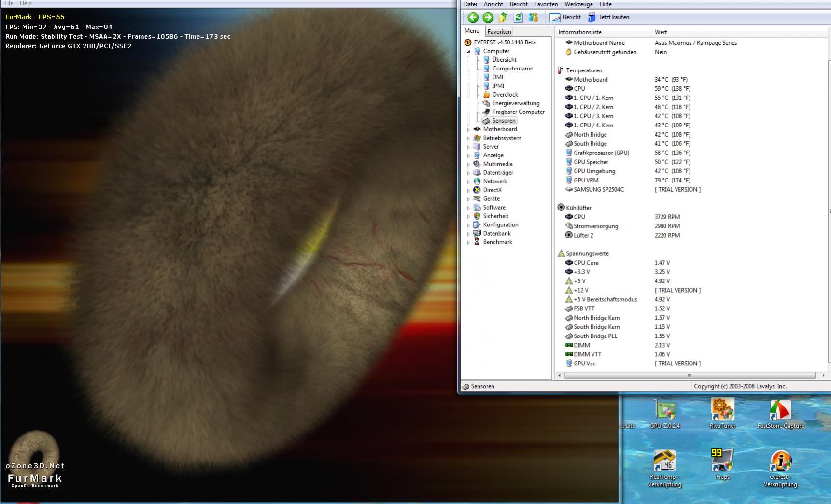
Task: Select the Grafikprozessor (GPU) temperature row
Action: (x=691, y=153)
